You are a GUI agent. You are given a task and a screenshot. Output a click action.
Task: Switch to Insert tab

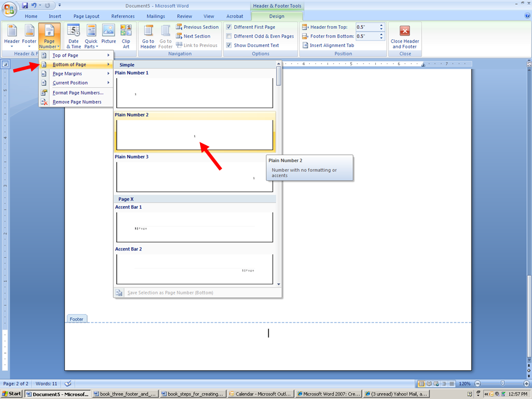tap(55, 16)
